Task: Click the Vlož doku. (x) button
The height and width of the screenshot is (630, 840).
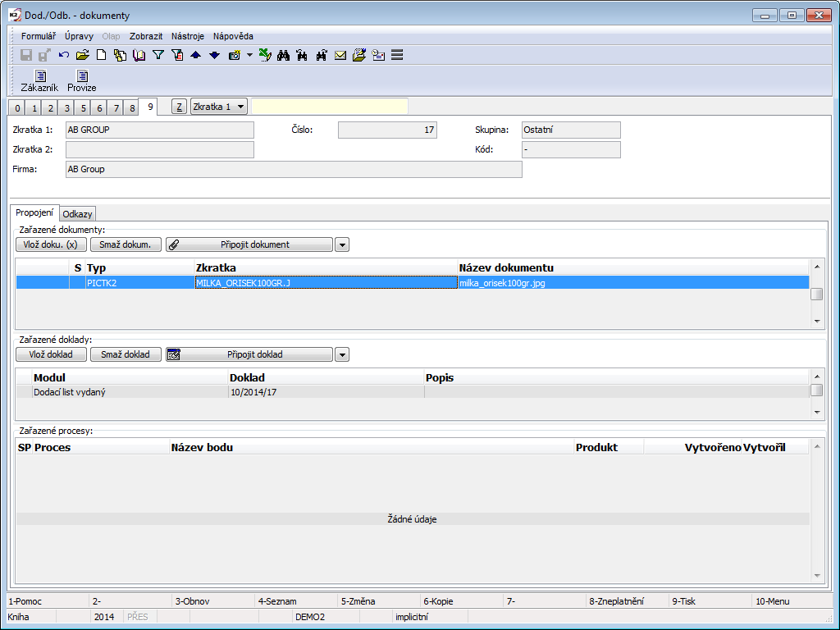Action: pyautogui.click(x=52, y=244)
